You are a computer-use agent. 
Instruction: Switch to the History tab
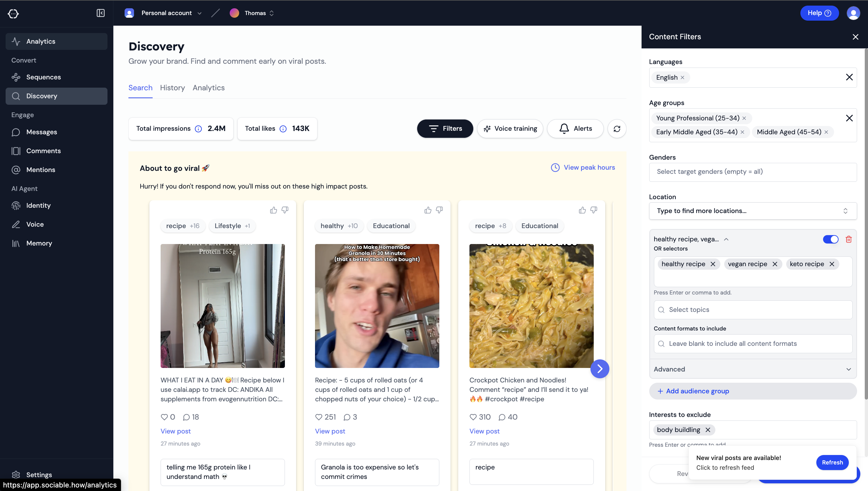(172, 88)
